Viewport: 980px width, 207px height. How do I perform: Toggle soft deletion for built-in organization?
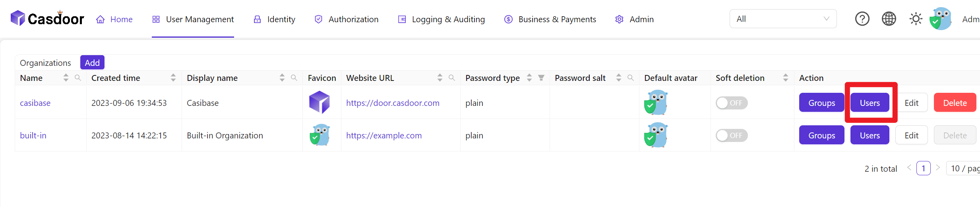[731, 136]
